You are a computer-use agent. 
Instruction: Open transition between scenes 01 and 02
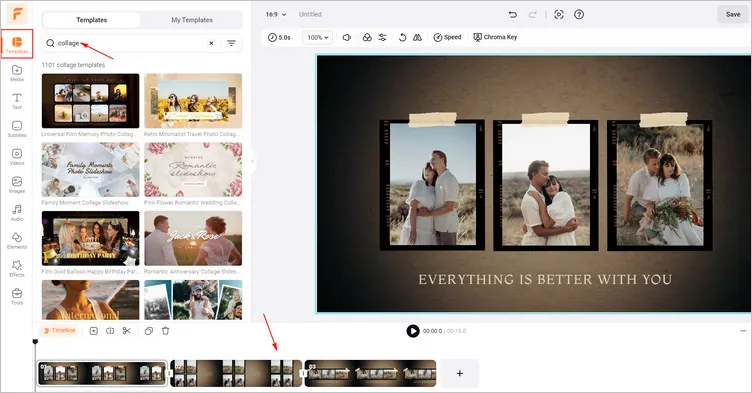(x=169, y=373)
